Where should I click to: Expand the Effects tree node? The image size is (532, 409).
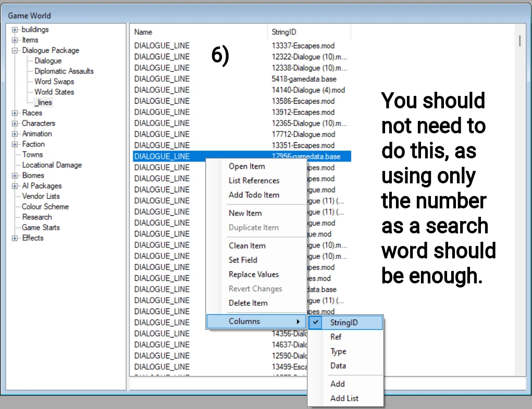(15, 238)
